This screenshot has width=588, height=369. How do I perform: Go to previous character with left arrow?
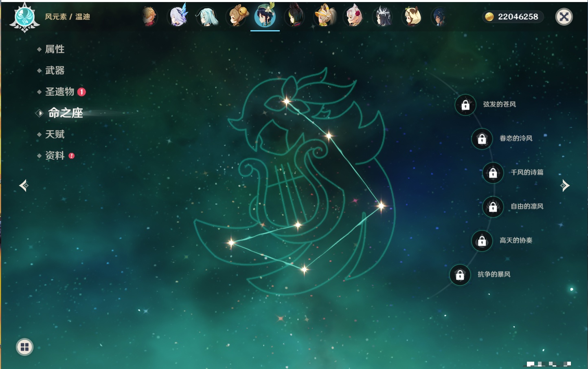point(24,186)
